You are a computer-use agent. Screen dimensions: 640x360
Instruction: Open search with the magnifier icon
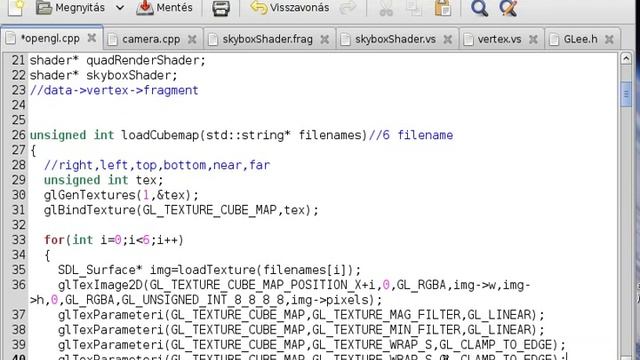point(479,7)
